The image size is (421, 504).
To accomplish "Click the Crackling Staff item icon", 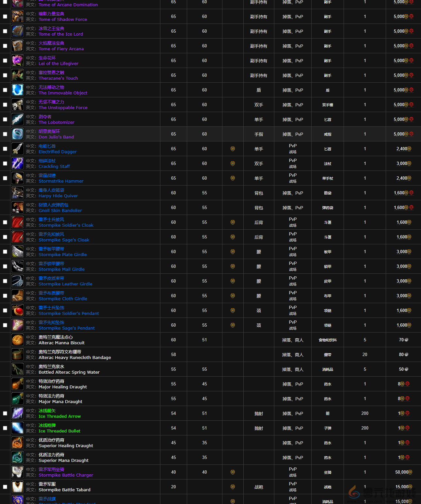I will tap(18, 163).
